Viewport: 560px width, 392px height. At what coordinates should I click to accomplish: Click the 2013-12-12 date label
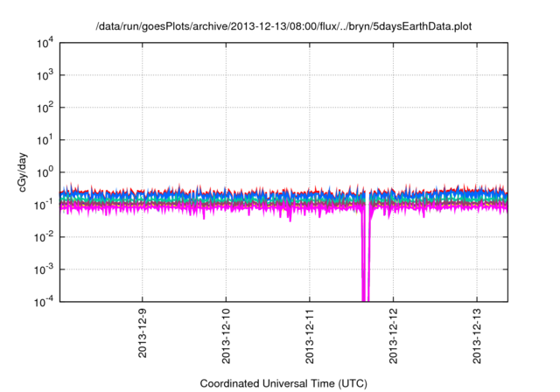point(393,336)
